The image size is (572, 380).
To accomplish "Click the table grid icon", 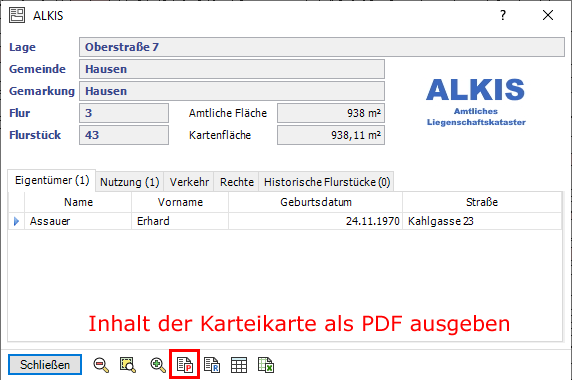I will pyautogui.click(x=239, y=365).
